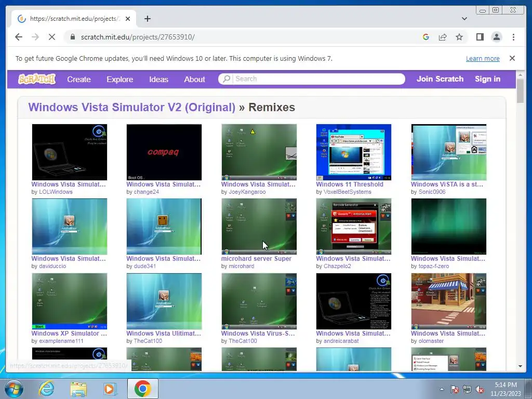Click the muted volume tray icon
532x399 pixels.
point(480,390)
